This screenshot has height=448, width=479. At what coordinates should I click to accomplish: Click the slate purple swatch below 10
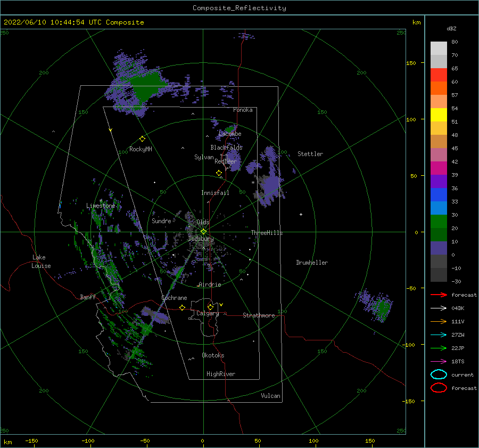(x=439, y=248)
